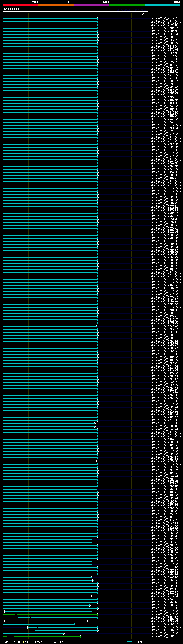Select the hit UniRef100_Q5BY27

click(x=164, y=624)
